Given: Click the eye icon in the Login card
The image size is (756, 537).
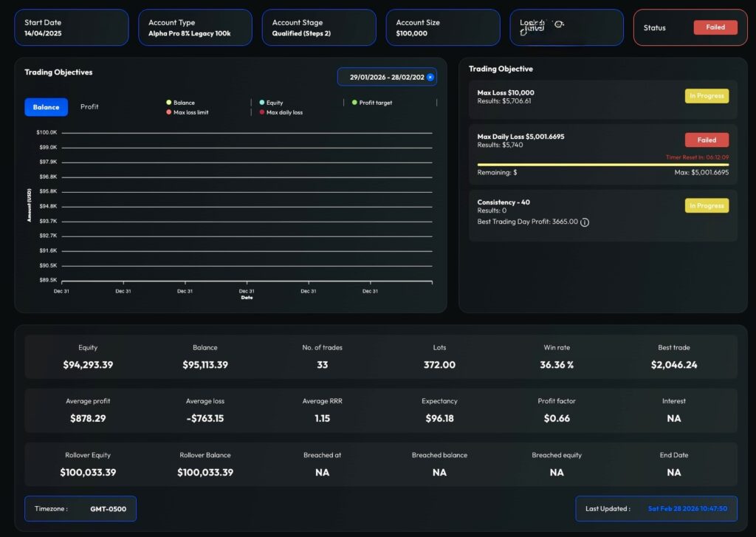Looking at the screenshot, I should point(559,24).
